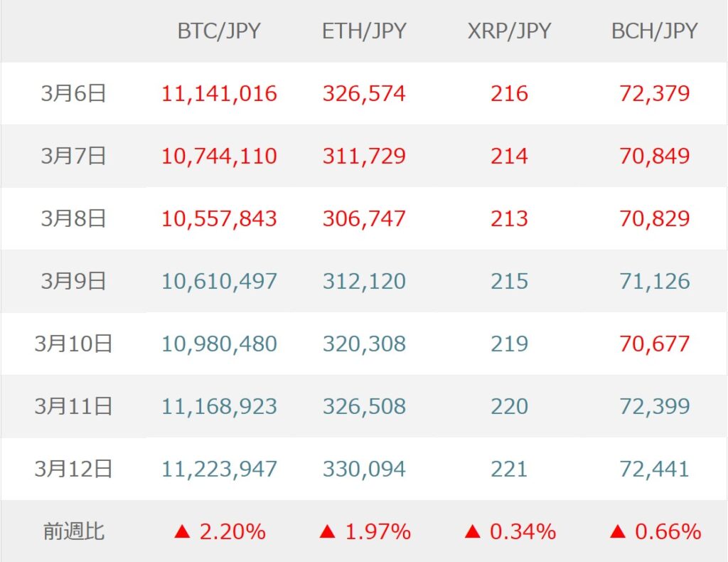The height and width of the screenshot is (562, 728).
Task: Click the up-triangle icon beside 0.66%
Action: [618, 531]
